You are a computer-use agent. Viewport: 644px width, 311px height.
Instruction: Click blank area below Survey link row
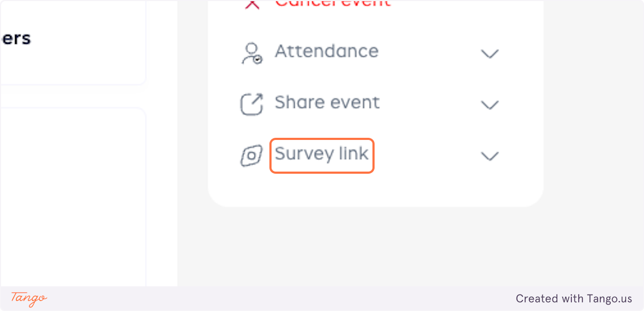(x=376, y=188)
